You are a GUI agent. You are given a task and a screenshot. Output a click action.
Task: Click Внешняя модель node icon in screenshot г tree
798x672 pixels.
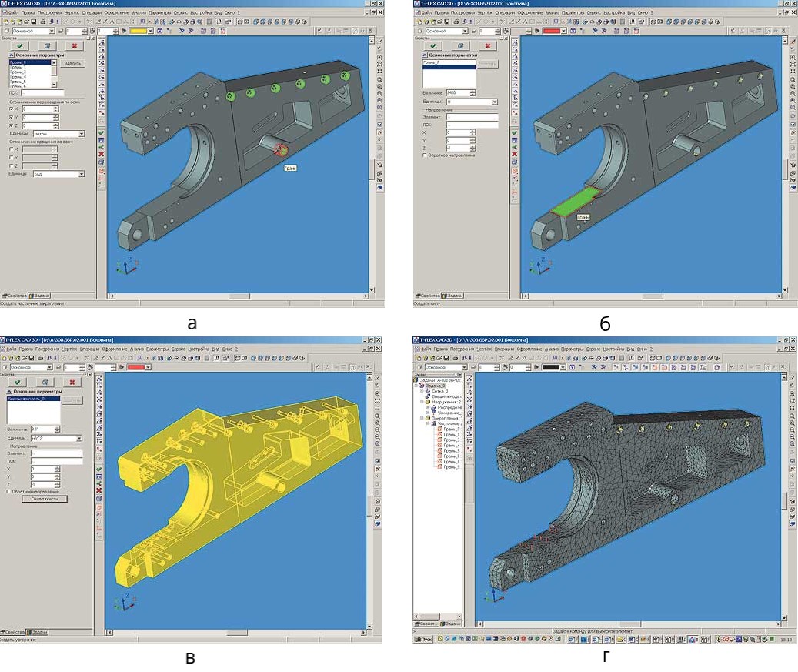pos(427,398)
